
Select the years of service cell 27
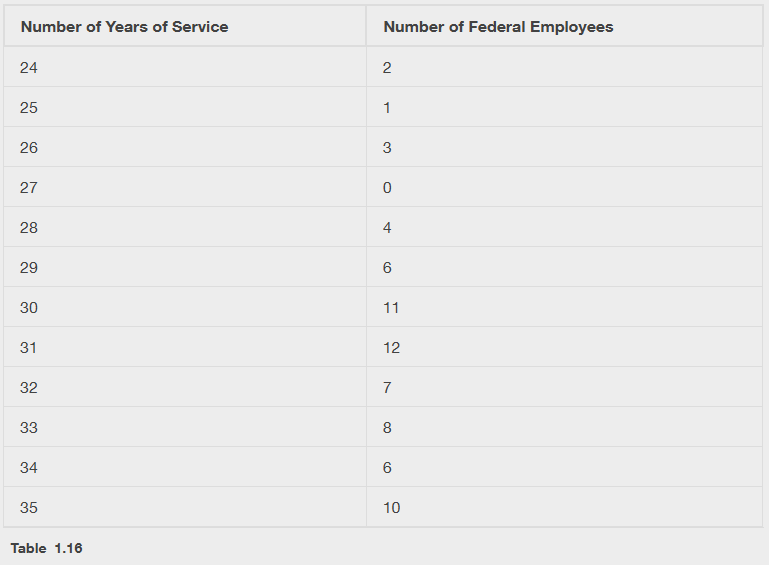click(29, 188)
